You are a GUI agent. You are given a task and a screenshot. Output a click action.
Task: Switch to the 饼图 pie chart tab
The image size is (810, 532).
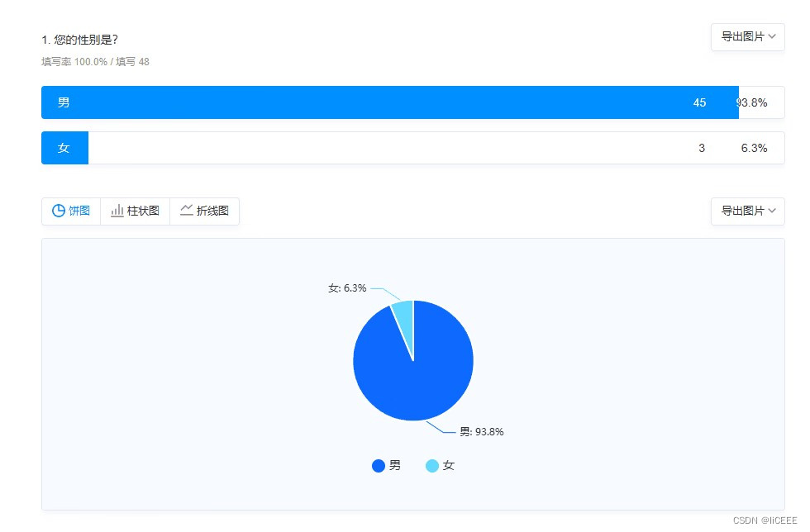[x=71, y=211]
